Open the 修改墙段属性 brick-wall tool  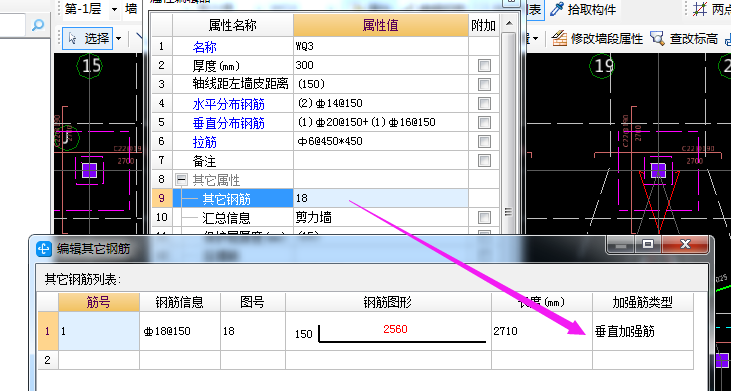click(597, 39)
